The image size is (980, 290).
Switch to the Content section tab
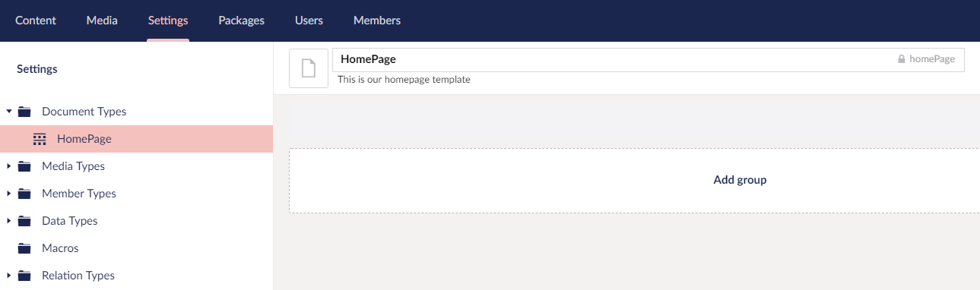click(36, 20)
